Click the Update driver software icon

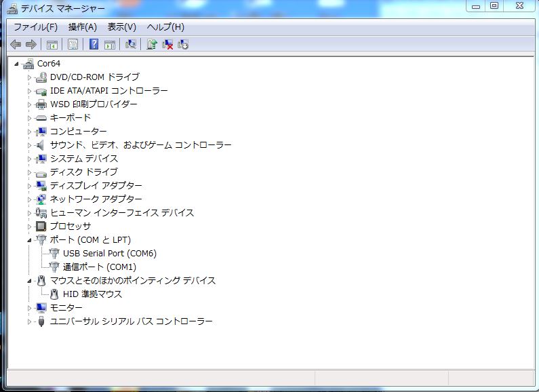pyautogui.click(x=152, y=44)
